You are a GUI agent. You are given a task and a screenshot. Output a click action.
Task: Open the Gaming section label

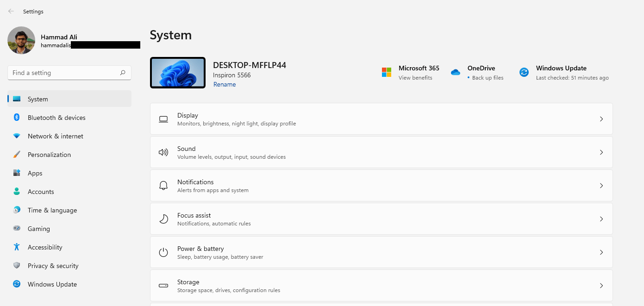[x=39, y=229]
